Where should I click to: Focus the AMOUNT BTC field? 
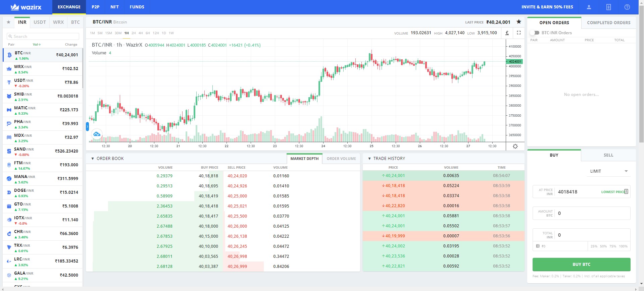point(582,213)
